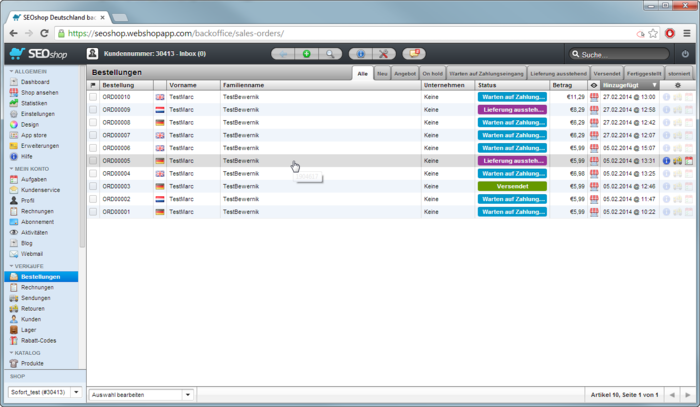Expand the Sofort_test shop selector dropdown

click(x=77, y=392)
